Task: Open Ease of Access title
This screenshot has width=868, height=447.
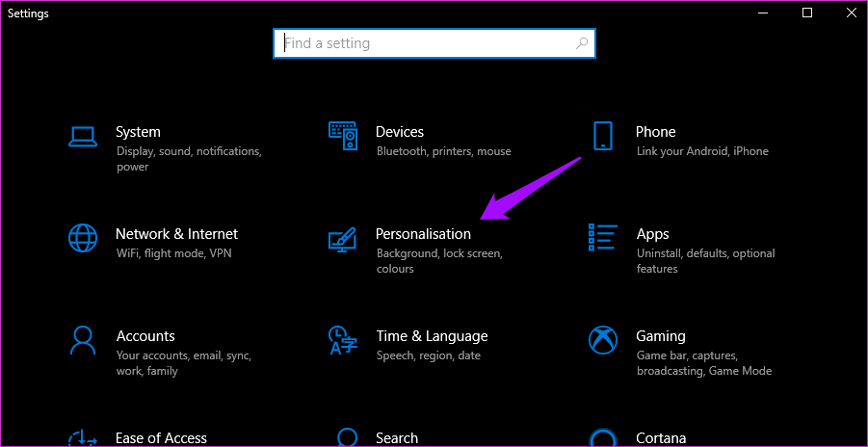Action: tap(161, 438)
